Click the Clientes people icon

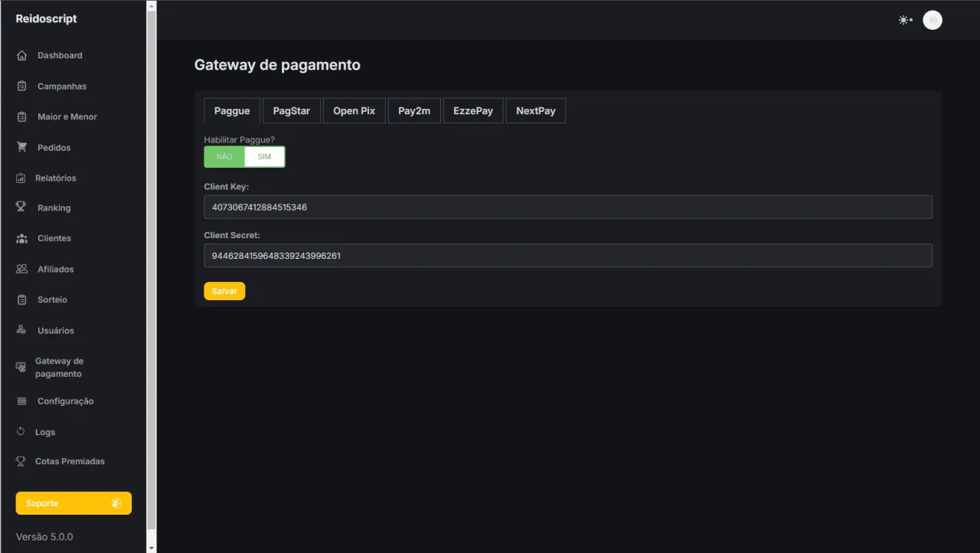click(21, 238)
